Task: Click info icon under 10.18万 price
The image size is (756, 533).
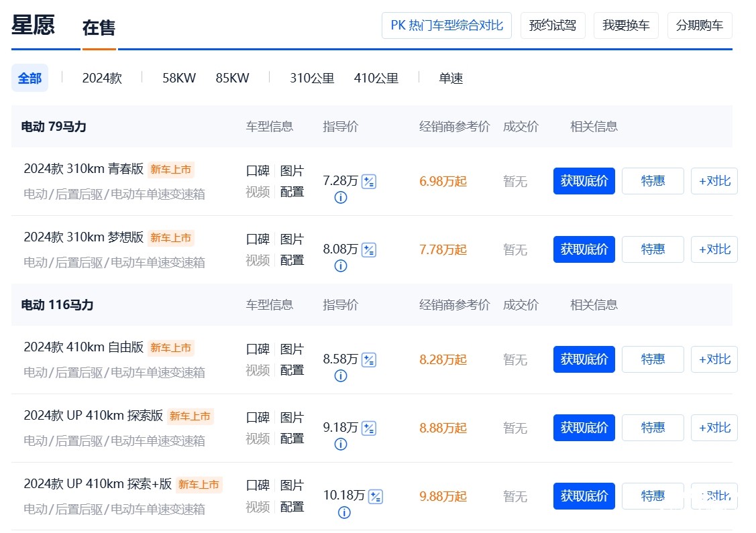Action: click(x=344, y=513)
